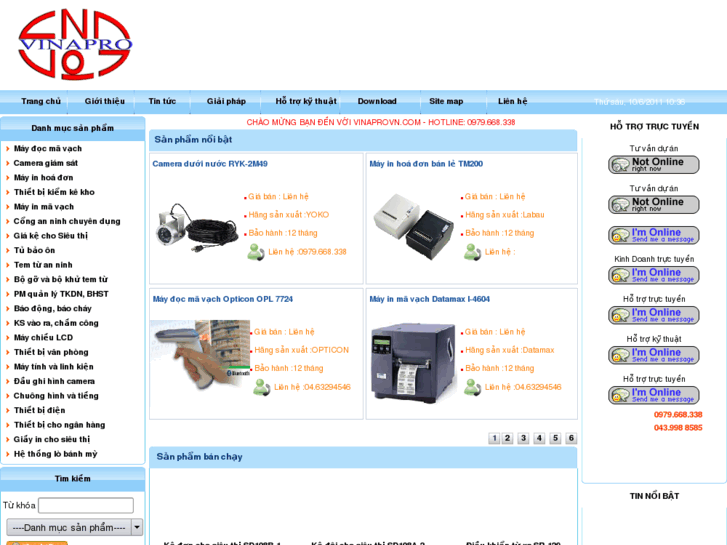This screenshot has height=545, width=727.
Task: Select Thiết bị cho ngân hàng category
Action: (59, 425)
